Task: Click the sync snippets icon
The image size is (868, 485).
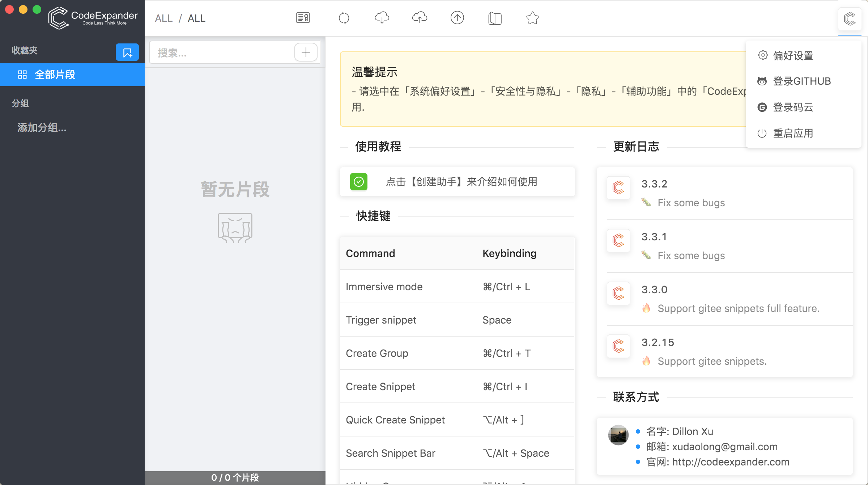Action: (x=344, y=18)
